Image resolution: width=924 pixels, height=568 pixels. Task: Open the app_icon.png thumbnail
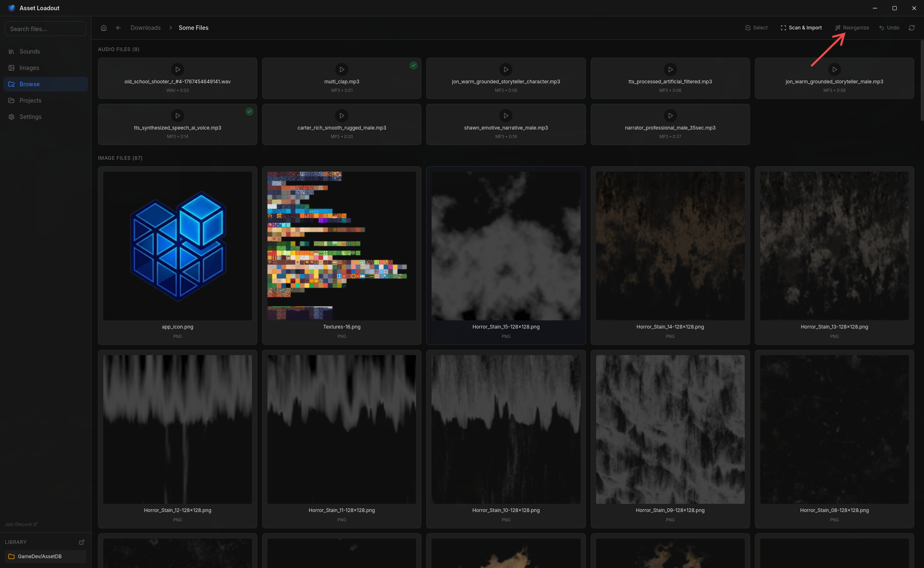point(177,245)
